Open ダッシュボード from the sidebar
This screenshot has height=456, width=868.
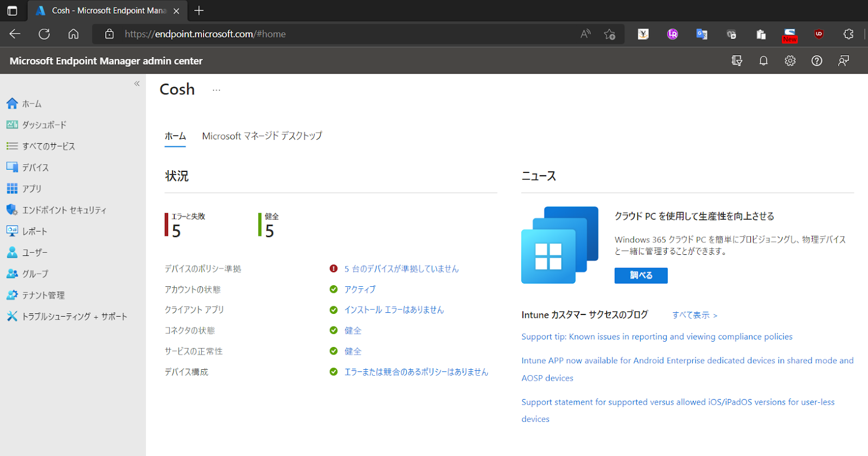click(x=44, y=125)
